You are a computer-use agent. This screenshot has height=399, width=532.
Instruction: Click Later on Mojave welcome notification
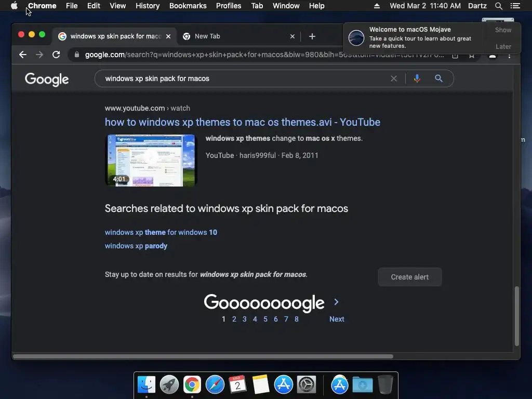pos(503,46)
